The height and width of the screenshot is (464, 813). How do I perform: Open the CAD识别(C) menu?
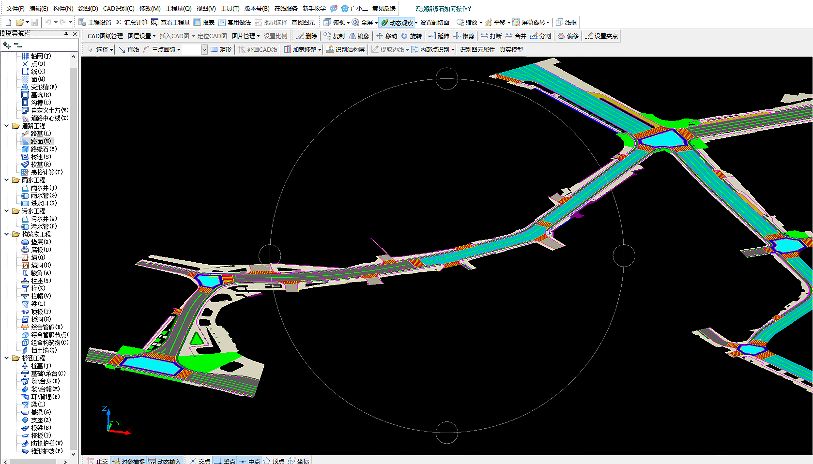(119, 7)
